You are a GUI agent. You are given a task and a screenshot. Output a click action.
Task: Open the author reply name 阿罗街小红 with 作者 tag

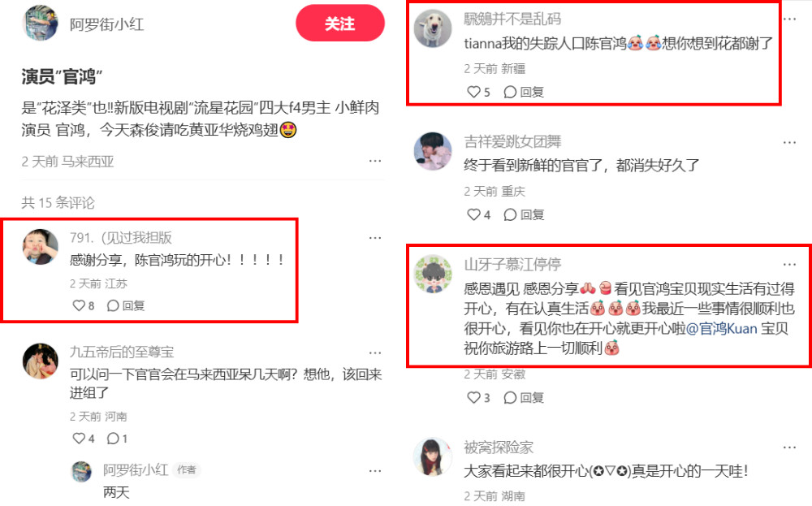pyautogui.click(x=135, y=469)
